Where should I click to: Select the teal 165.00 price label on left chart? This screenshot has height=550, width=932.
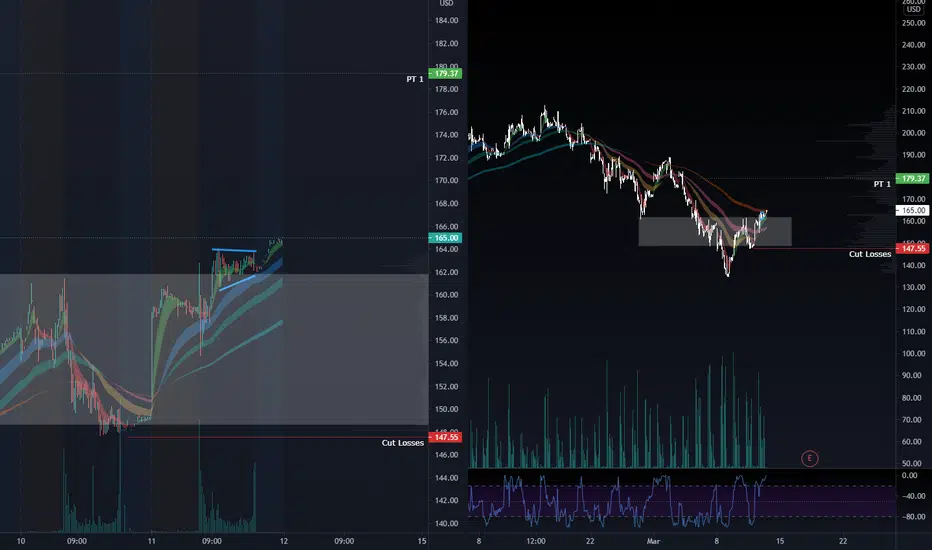click(445, 238)
